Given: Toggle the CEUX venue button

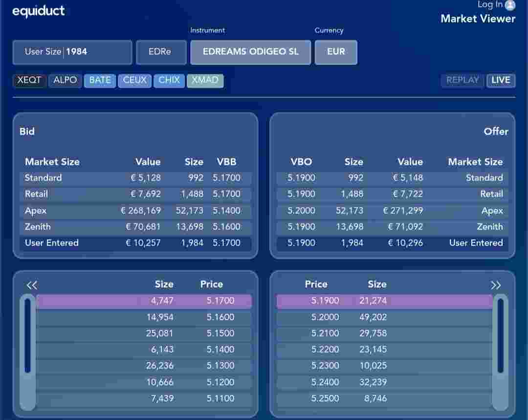Looking at the screenshot, I should (x=135, y=81).
